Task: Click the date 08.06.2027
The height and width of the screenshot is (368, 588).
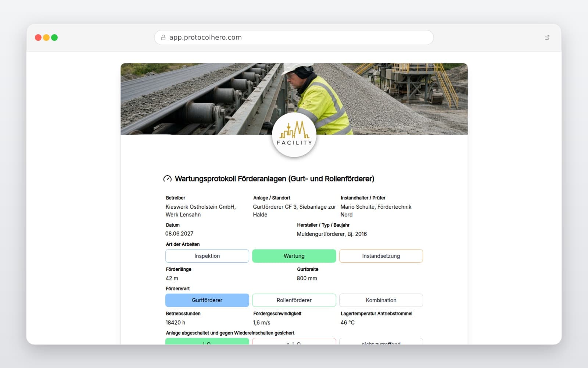Action: click(x=179, y=234)
